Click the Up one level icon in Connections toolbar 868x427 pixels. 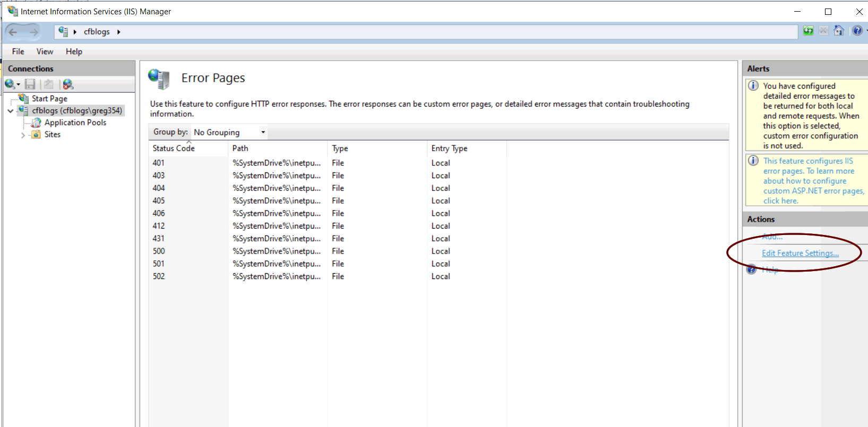pyautogui.click(x=48, y=84)
